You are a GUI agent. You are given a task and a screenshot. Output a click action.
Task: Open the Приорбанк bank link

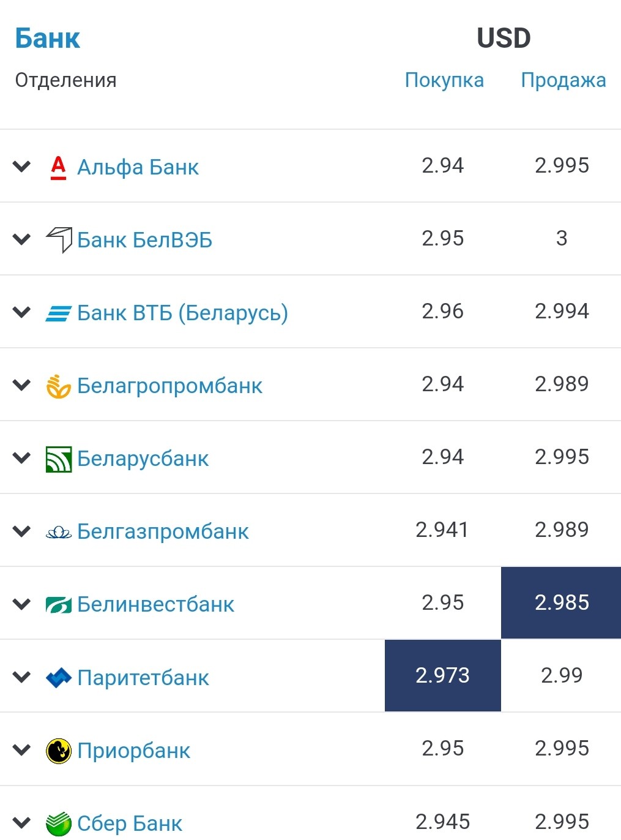click(x=134, y=751)
